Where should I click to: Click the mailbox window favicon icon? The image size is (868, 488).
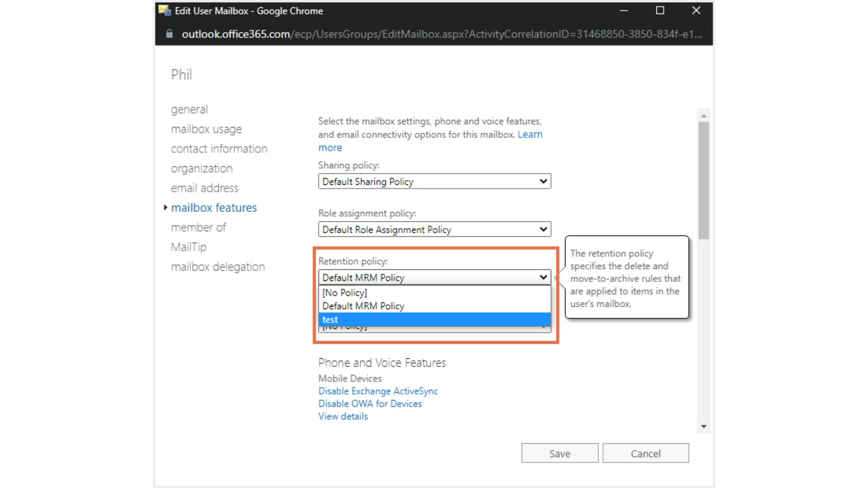(x=165, y=10)
